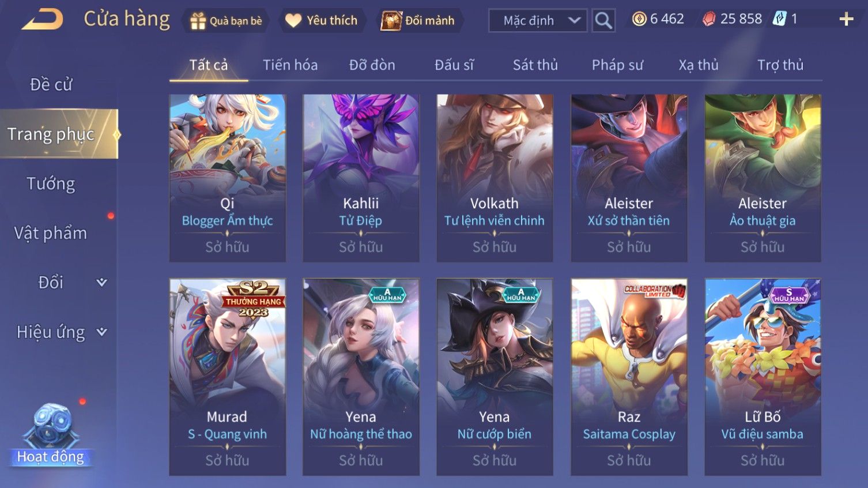Open the search magnifier icon
The height and width of the screenshot is (488, 868).
point(603,21)
